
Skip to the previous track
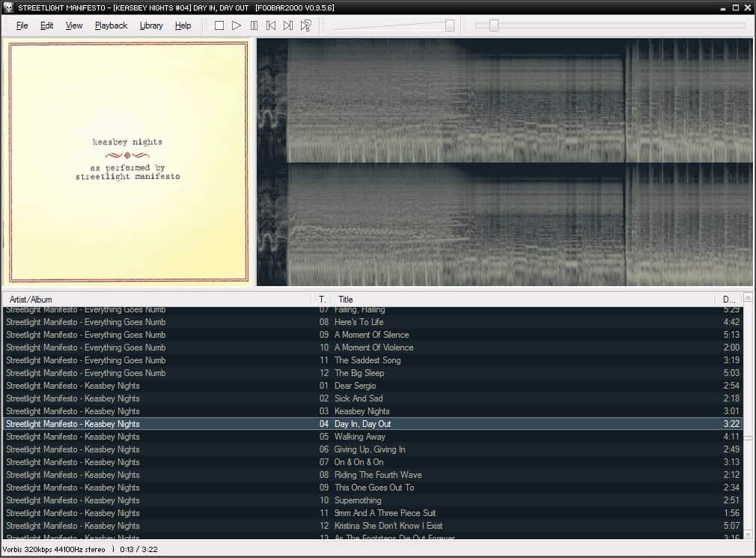coord(272,25)
